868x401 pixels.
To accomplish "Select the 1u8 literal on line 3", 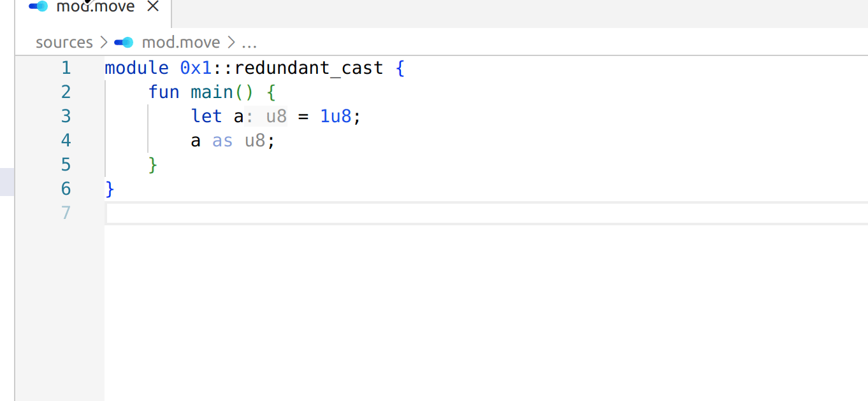I will pyautogui.click(x=335, y=116).
